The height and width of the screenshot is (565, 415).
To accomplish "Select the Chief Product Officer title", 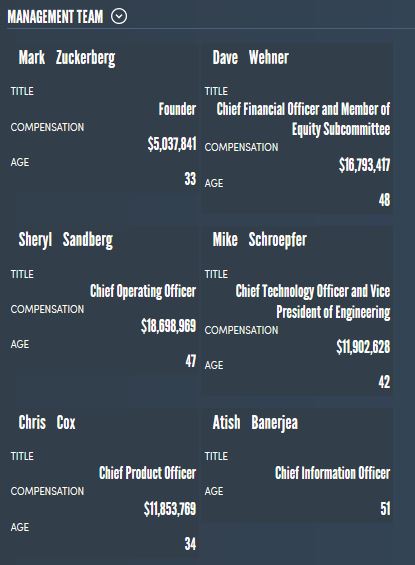I will pyautogui.click(x=147, y=473).
